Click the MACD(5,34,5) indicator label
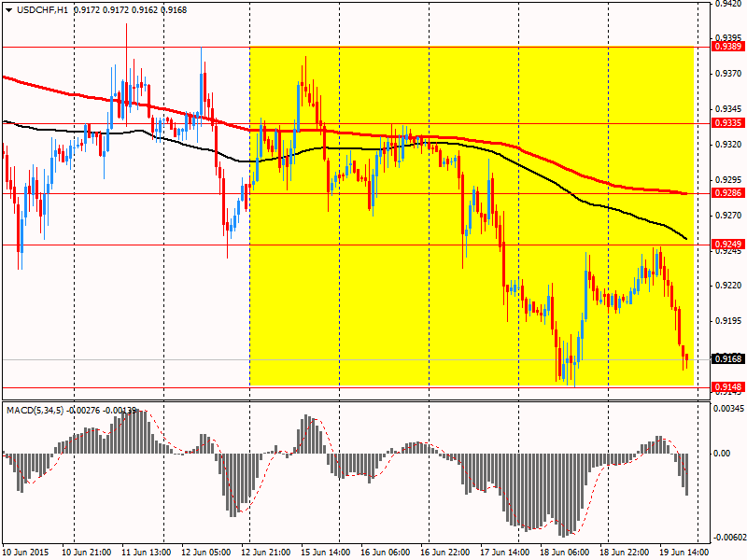The image size is (747, 560). [x=36, y=410]
